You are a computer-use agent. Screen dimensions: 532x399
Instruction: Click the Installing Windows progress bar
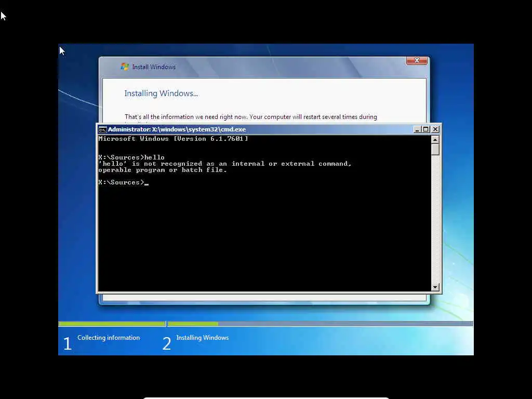320,324
